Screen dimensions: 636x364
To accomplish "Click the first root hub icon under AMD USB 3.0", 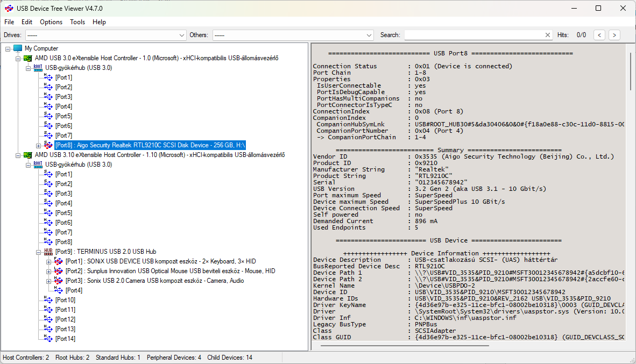I will pyautogui.click(x=38, y=68).
